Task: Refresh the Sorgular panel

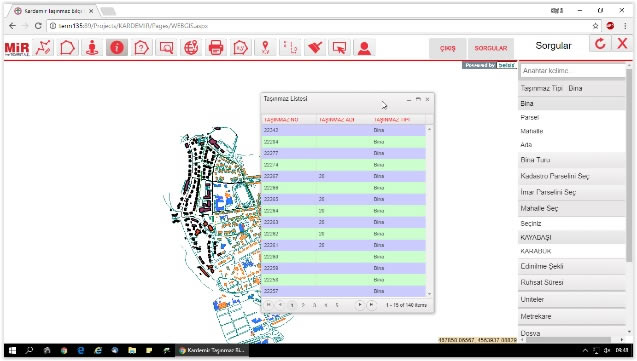Action: point(600,43)
